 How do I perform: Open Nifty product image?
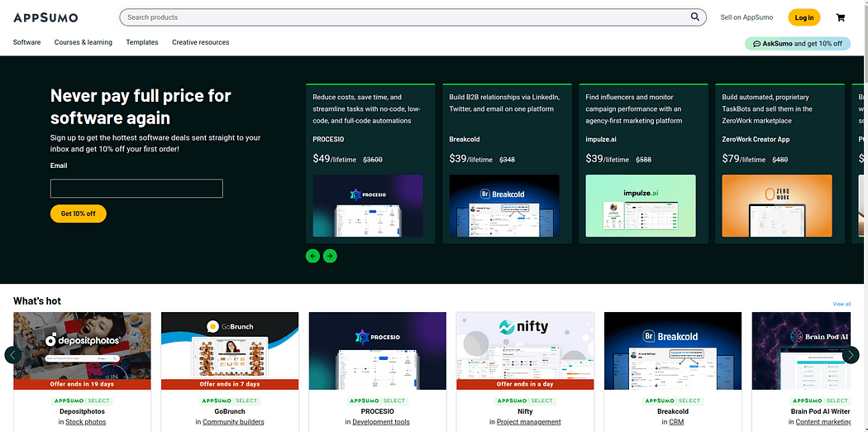tap(525, 351)
